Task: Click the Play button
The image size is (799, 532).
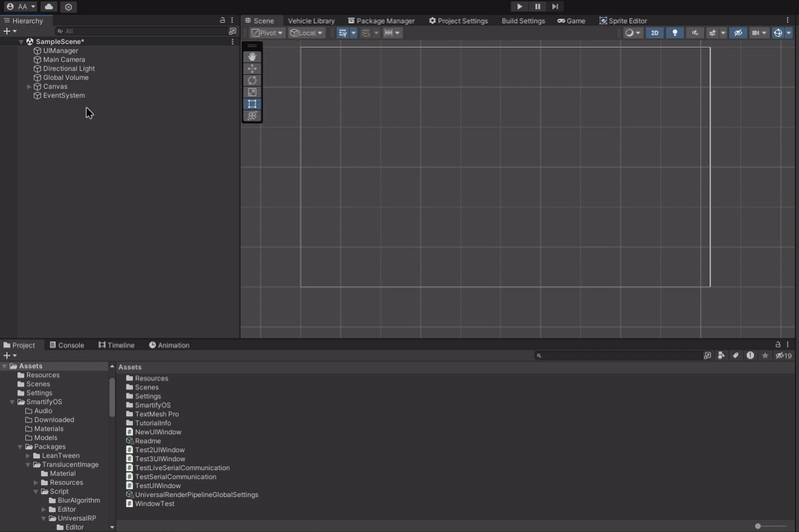Action: coord(519,7)
